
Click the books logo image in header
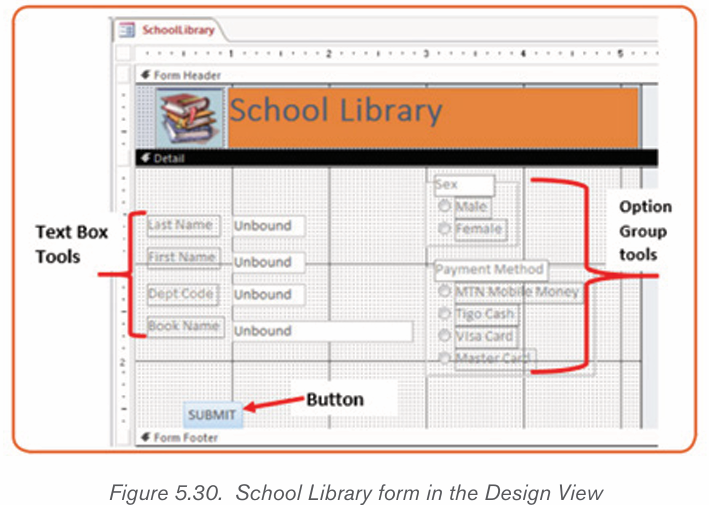pyautogui.click(x=190, y=118)
